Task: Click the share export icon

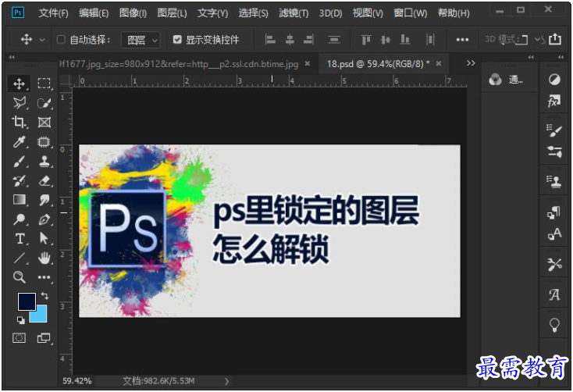Action: pyautogui.click(x=555, y=39)
